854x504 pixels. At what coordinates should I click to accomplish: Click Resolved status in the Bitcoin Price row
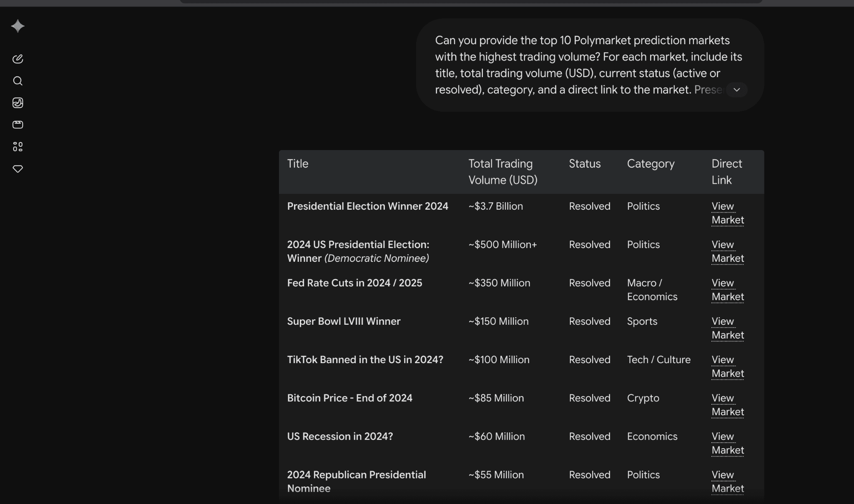pyautogui.click(x=590, y=398)
